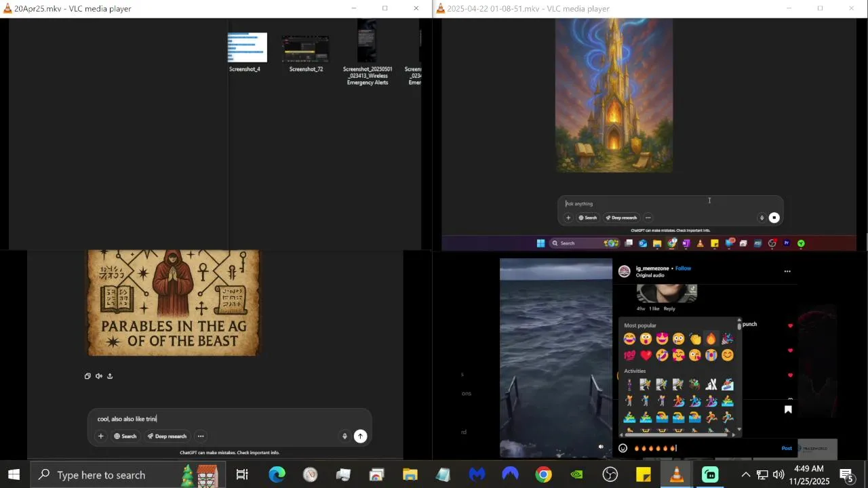Expand hidden system tray icons chevron
The width and height of the screenshot is (868, 488).
pos(746,475)
